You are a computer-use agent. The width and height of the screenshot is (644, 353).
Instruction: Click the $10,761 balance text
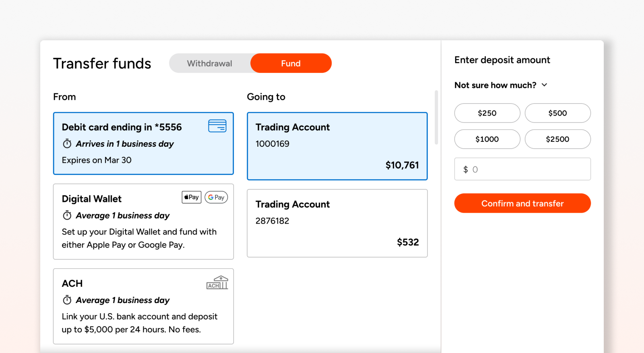point(402,165)
